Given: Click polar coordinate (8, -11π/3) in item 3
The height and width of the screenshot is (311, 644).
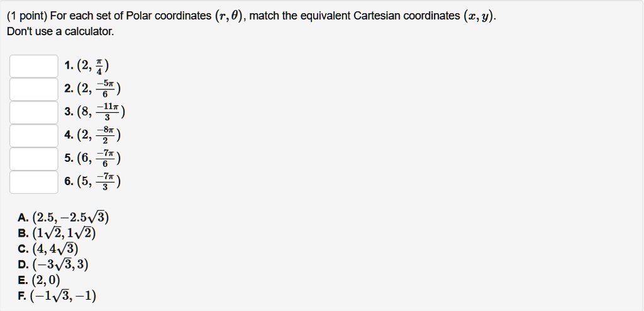Looking at the screenshot, I should point(101,113).
